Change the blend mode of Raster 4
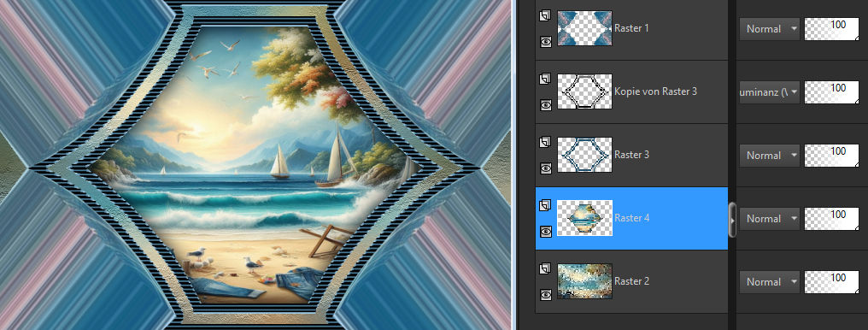The height and width of the screenshot is (330, 868). (x=770, y=219)
